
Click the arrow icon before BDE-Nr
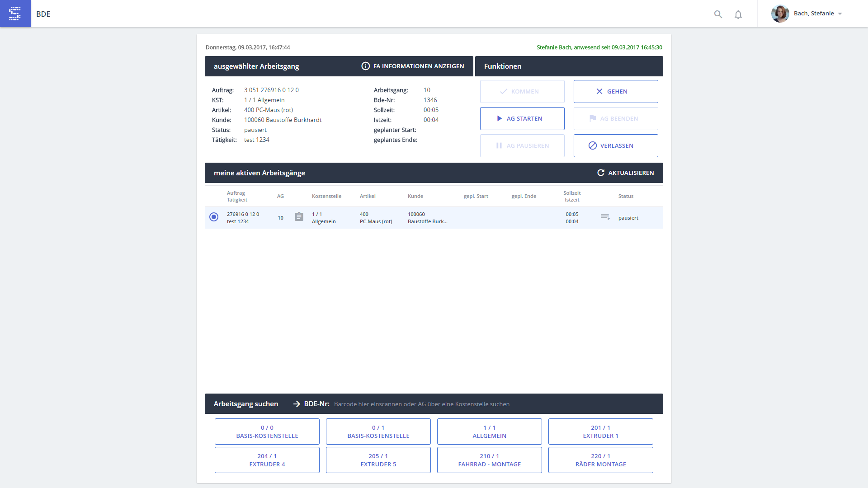(x=297, y=404)
